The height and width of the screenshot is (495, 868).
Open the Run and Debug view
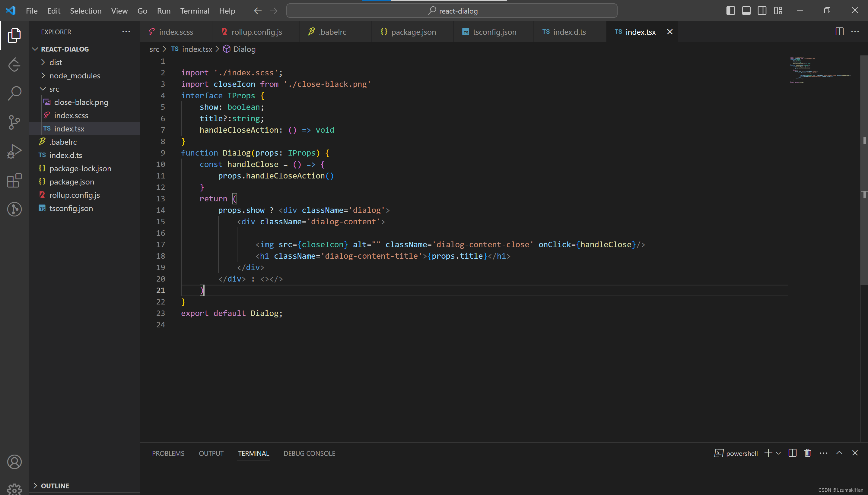click(14, 151)
